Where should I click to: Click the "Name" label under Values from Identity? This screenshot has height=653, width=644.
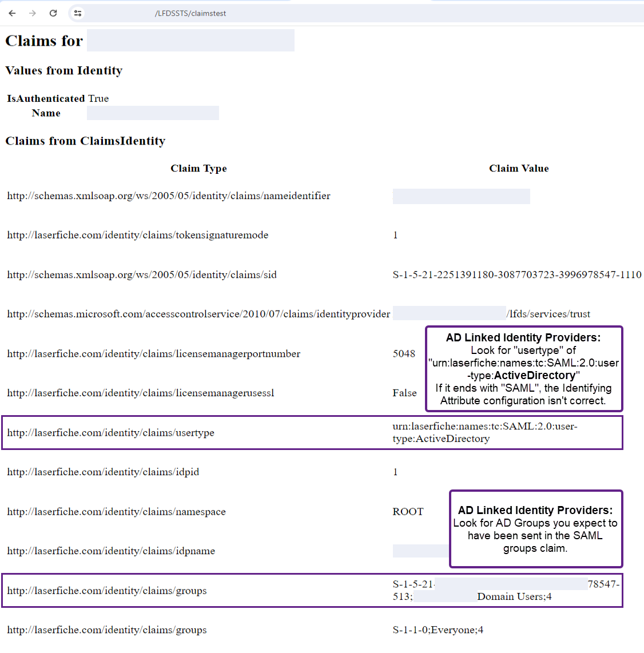click(x=46, y=113)
